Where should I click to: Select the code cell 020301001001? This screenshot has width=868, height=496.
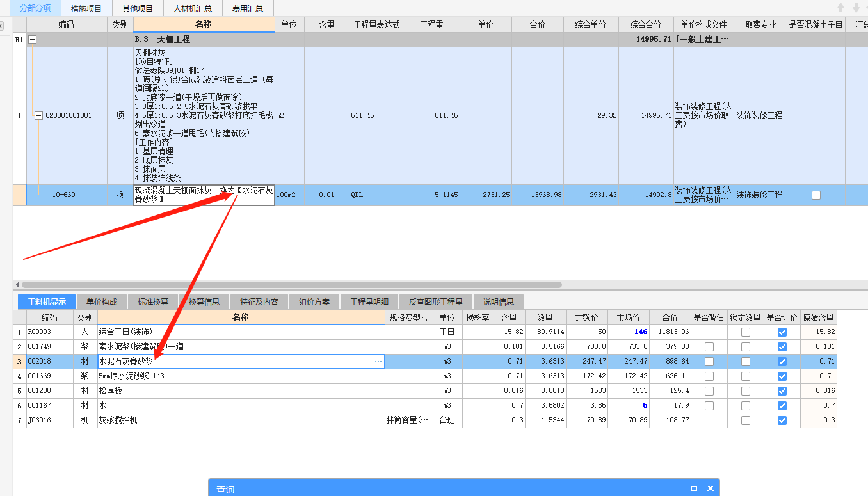click(x=68, y=116)
